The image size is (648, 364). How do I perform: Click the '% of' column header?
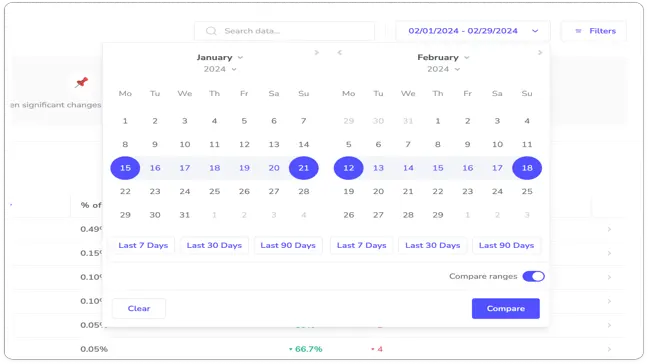click(x=91, y=205)
